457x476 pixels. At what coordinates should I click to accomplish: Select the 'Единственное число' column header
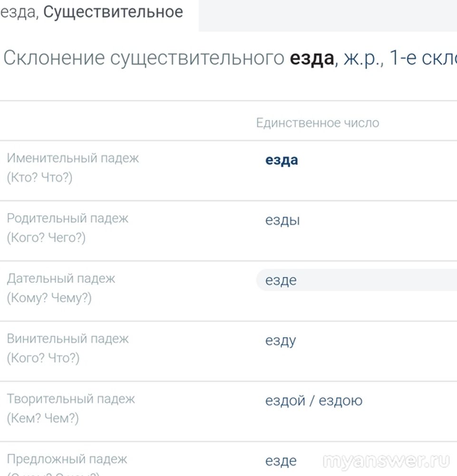click(318, 123)
